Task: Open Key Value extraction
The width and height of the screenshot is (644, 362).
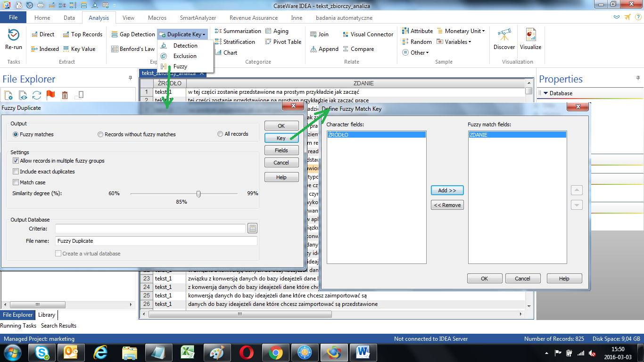Action: [79, 49]
